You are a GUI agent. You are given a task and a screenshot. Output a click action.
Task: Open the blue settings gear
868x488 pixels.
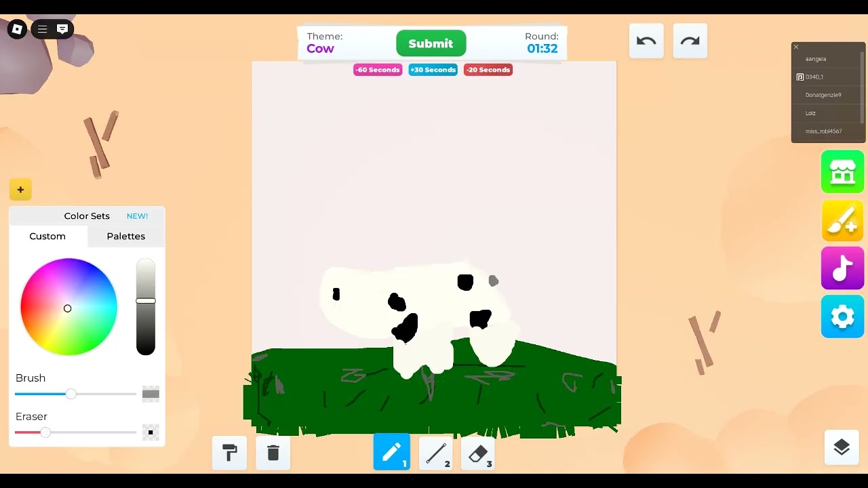tap(842, 317)
